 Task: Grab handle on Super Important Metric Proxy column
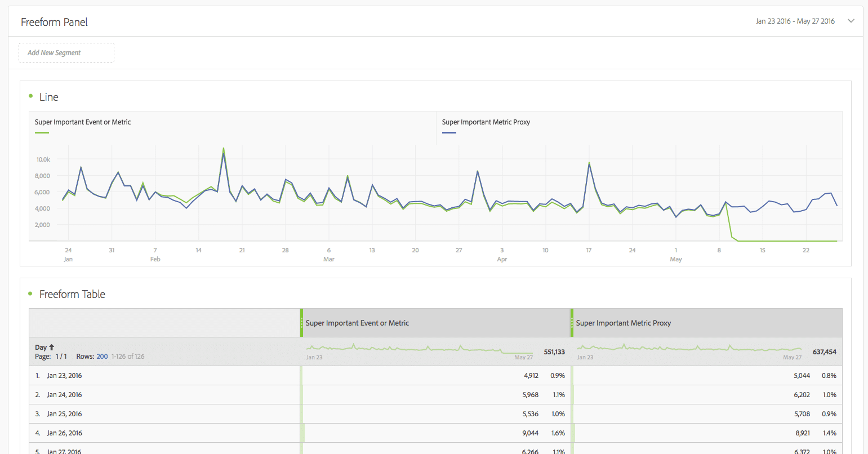(572, 323)
